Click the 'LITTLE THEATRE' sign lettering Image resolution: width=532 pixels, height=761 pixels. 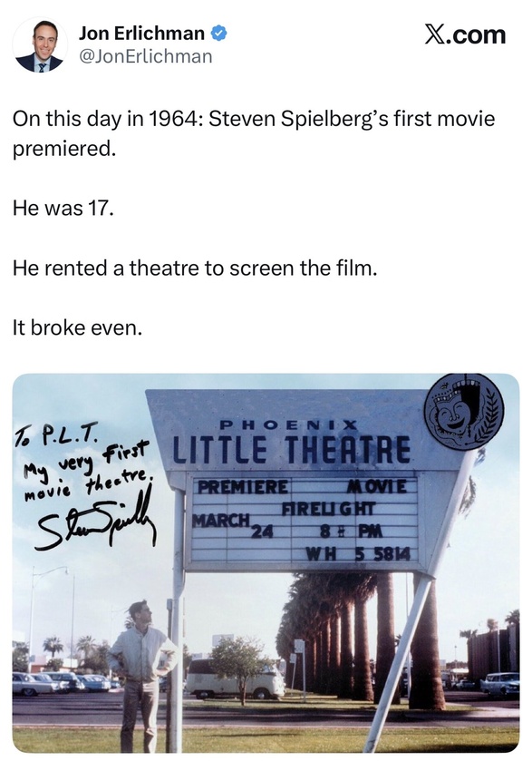292,449
